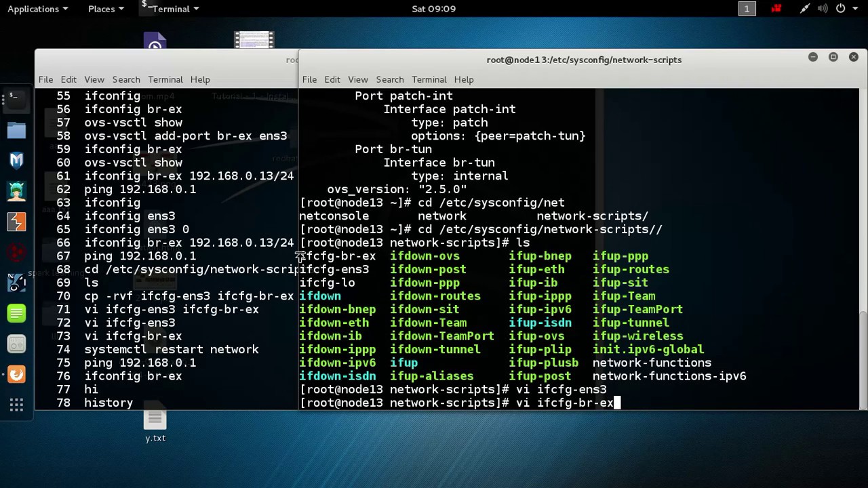Show all applications grid
The image size is (868, 488).
coord(16,405)
